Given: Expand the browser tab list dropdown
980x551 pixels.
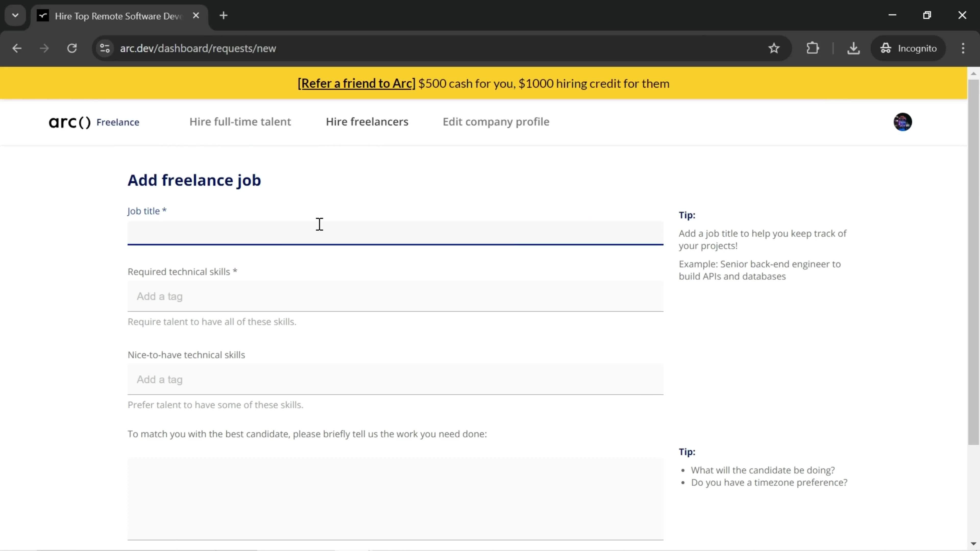Looking at the screenshot, I should pyautogui.click(x=15, y=15).
